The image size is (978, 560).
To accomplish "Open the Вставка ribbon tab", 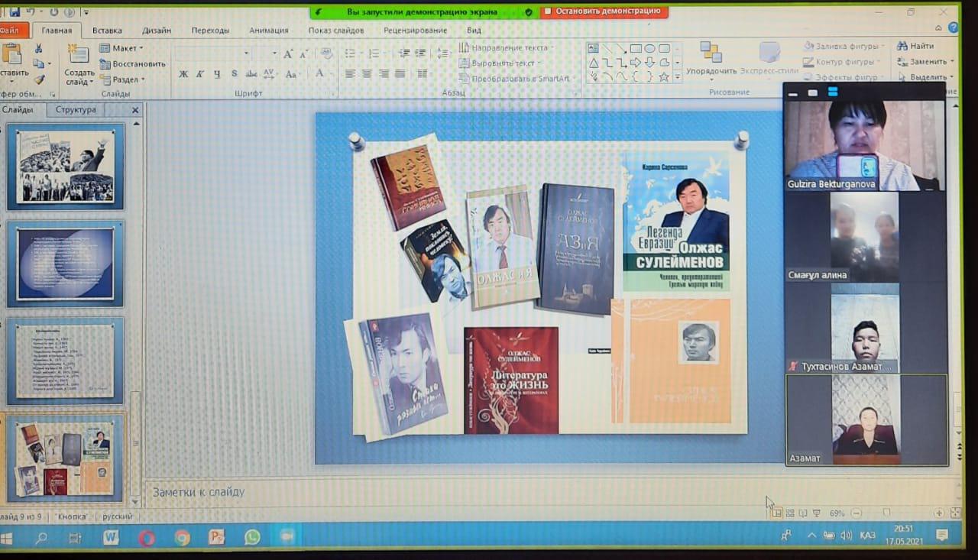I will click(107, 31).
